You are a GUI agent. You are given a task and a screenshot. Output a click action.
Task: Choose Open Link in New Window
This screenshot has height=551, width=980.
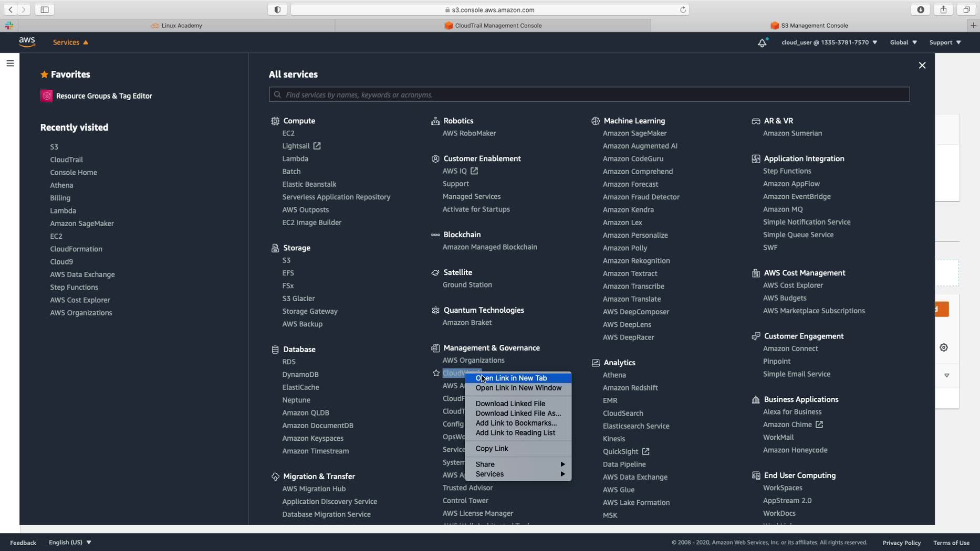pos(518,388)
